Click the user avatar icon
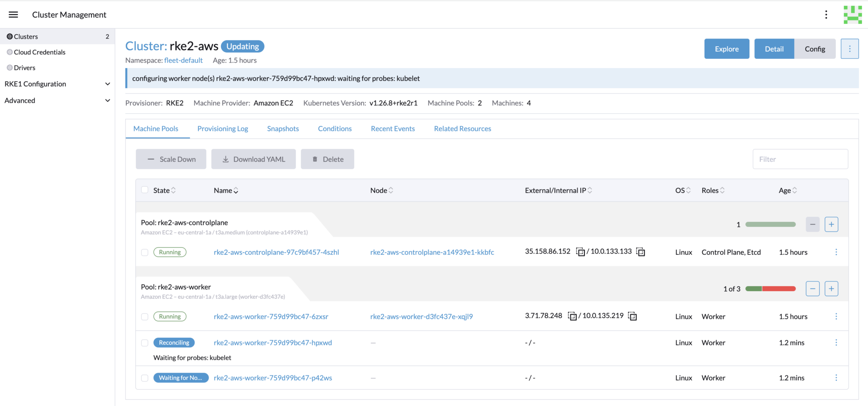The width and height of the screenshot is (868, 406). pos(852,15)
